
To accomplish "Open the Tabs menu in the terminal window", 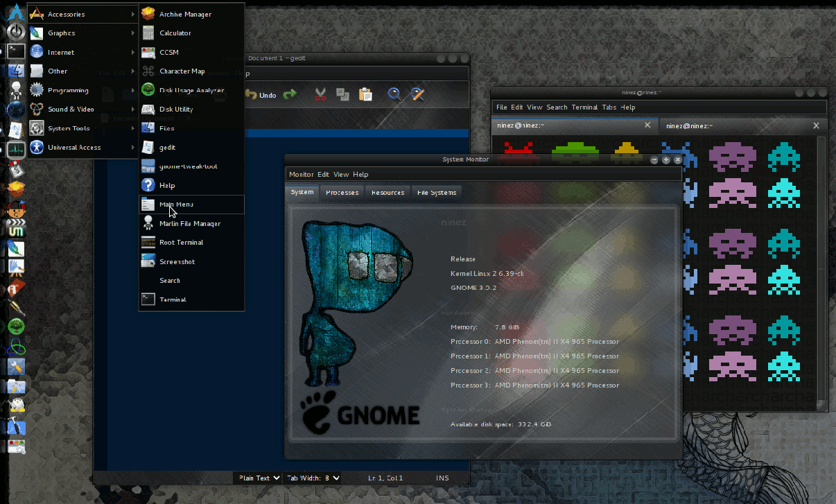I will click(x=609, y=107).
